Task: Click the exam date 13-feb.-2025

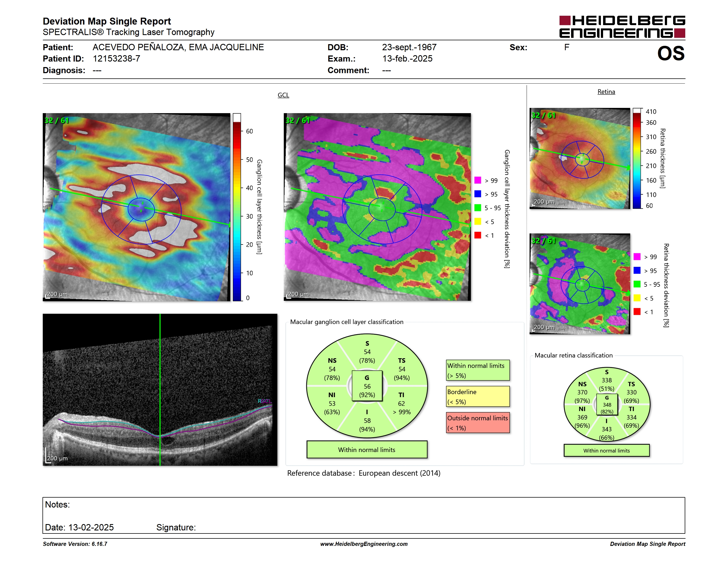Action: pos(407,59)
